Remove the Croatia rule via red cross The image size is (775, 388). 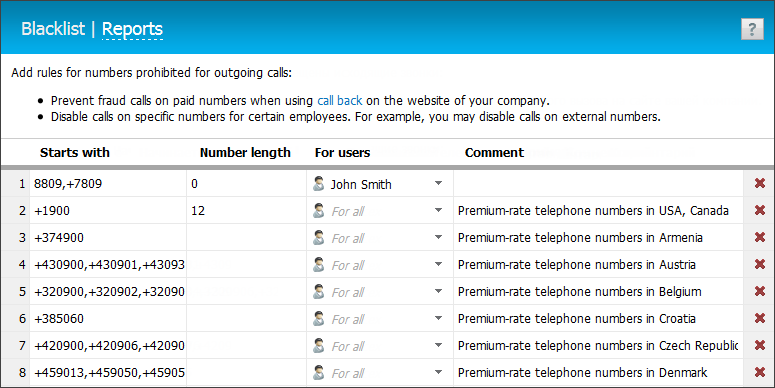(760, 318)
